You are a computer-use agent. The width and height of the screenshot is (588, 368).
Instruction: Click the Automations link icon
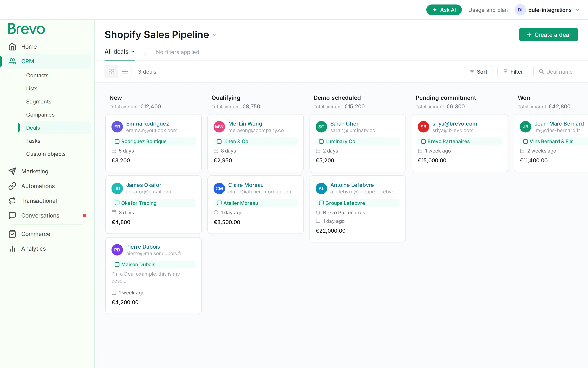click(12, 186)
